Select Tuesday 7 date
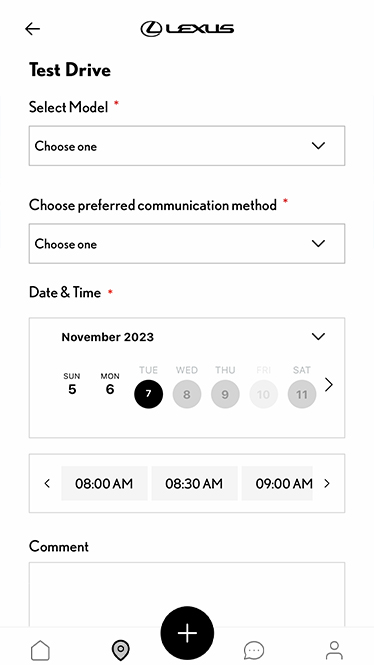 (148, 394)
